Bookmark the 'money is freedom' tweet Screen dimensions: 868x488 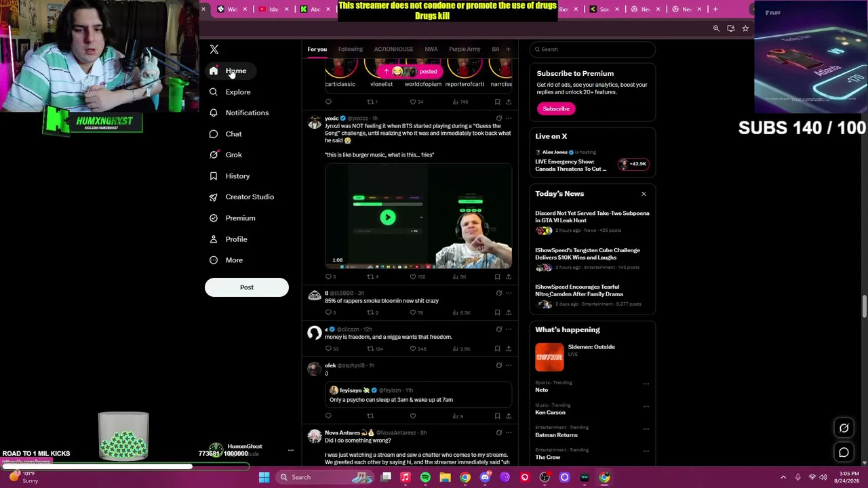pyautogui.click(x=497, y=348)
